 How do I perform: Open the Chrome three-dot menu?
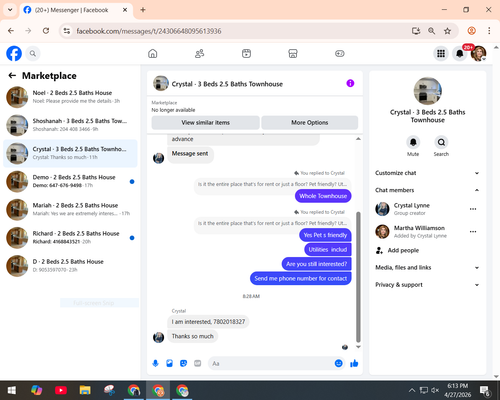[x=489, y=31]
